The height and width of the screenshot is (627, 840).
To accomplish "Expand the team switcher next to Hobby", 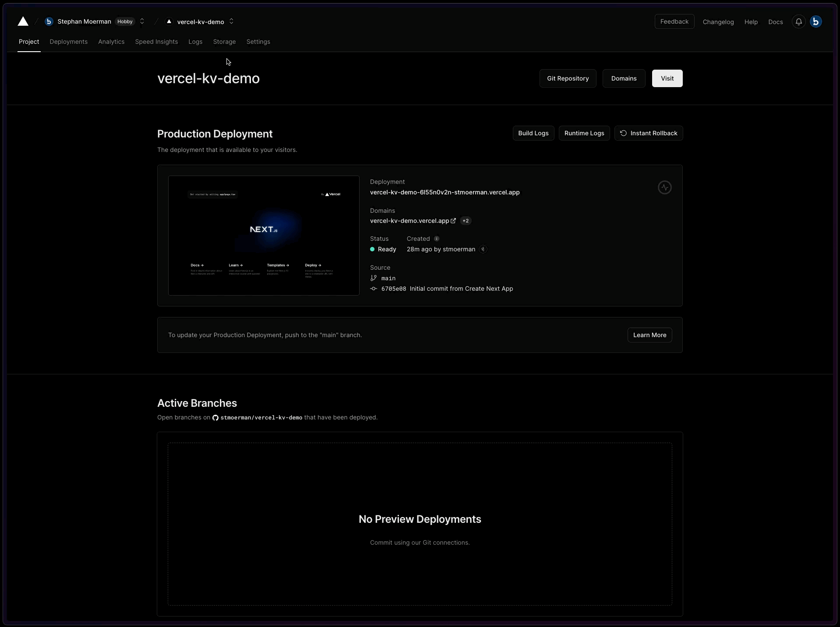I will point(141,21).
